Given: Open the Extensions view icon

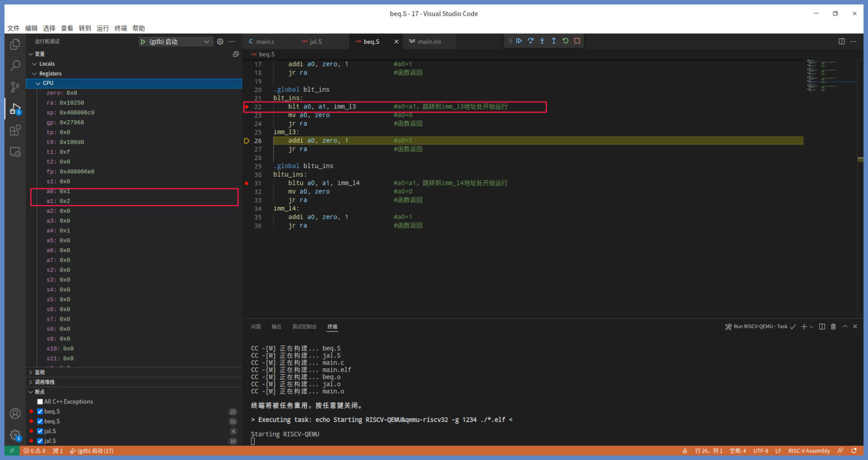Looking at the screenshot, I should pyautogui.click(x=15, y=131).
